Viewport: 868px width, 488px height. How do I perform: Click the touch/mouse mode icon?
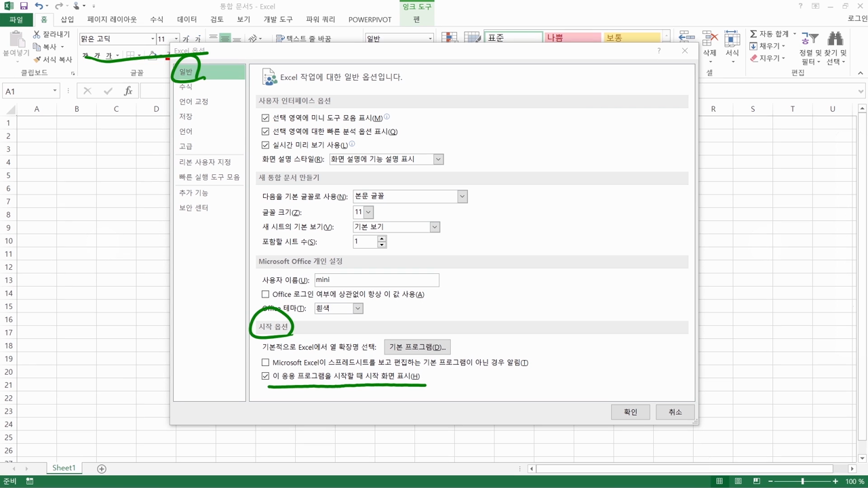pos(77,6)
